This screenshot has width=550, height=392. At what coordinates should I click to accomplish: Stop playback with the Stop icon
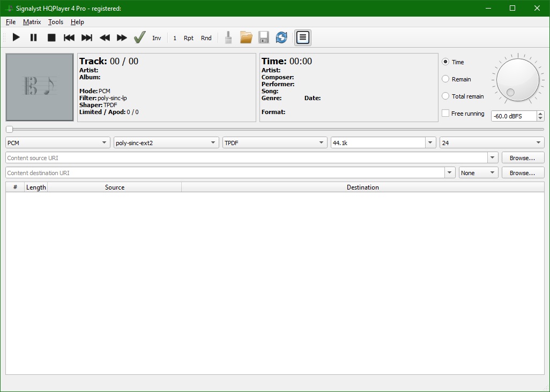(x=51, y=37)
